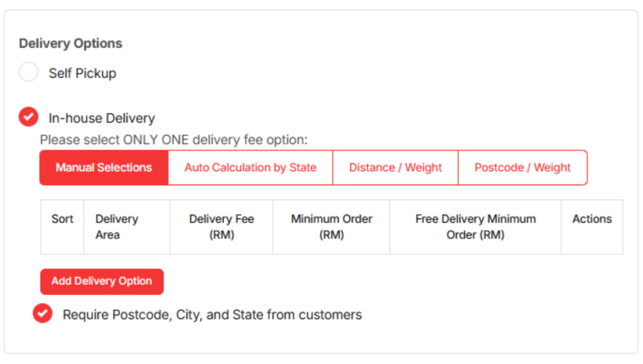Click Require Postcode, City, and State label
This screenshot has width=643, height=364.
tap(212, 314)
